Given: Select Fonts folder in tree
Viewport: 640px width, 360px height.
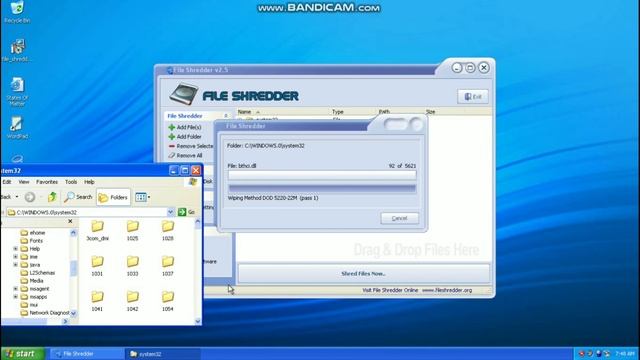Looking at the screenshot, I should (32, 241).
